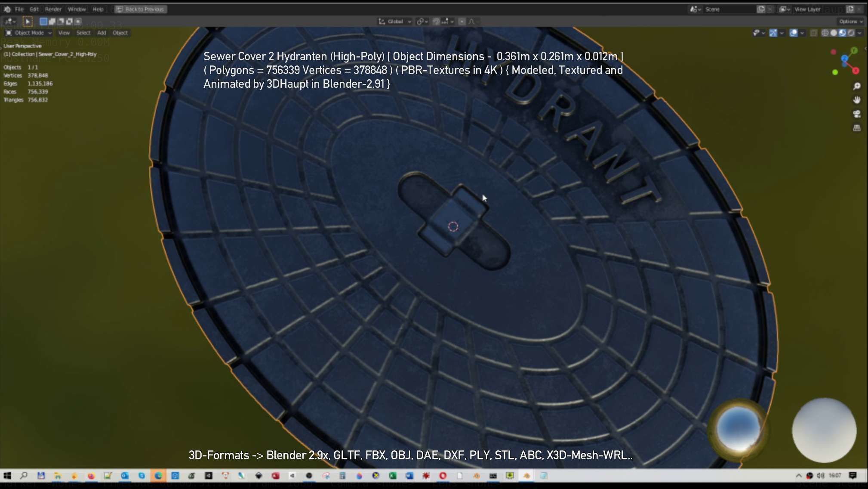
Task: Open the Windows notification center
Action: (x=853, y=476)
